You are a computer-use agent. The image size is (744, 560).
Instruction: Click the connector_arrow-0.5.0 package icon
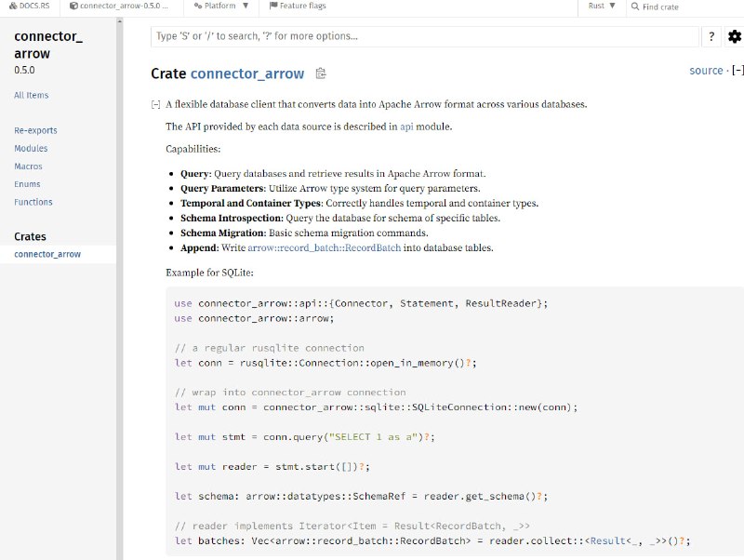pyautogui.click(x=73, y=7)
